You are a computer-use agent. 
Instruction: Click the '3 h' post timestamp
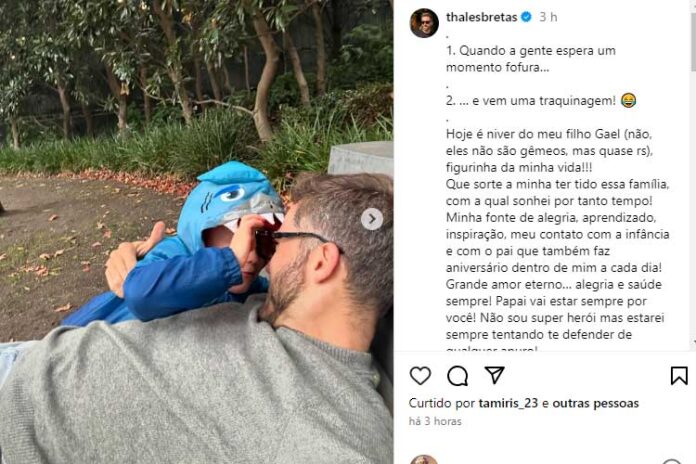click(548, 17)
